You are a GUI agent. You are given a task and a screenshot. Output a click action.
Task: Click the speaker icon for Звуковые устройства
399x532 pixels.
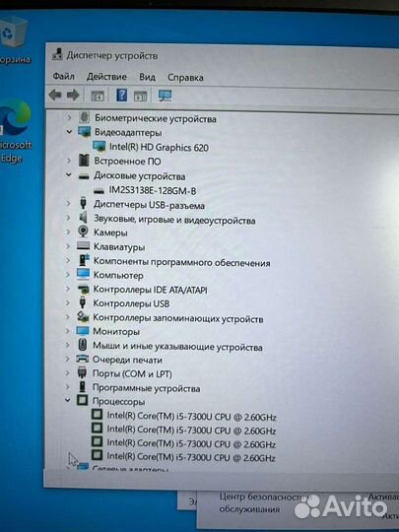click(83, 218)
